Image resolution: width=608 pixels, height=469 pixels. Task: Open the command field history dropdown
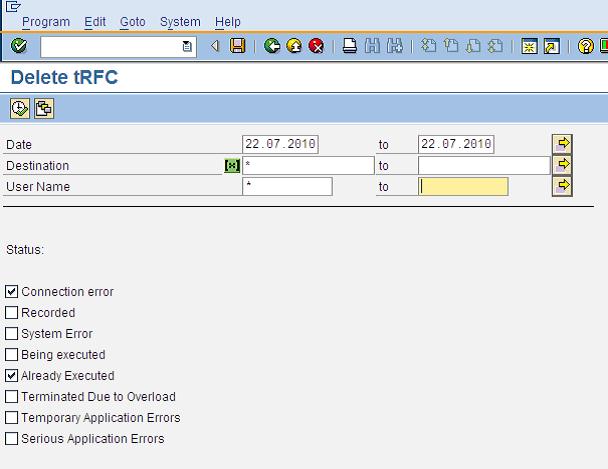click(187, 47)
